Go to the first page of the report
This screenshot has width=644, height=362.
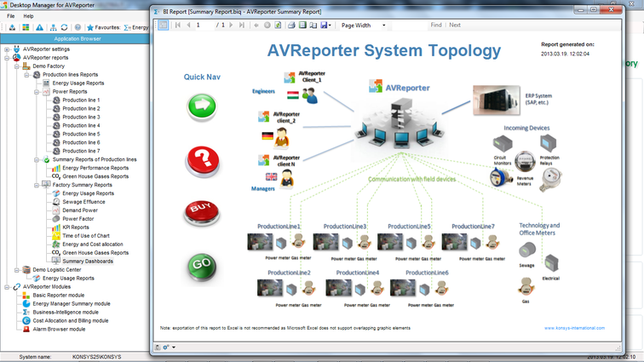click(x=178, y=25)
